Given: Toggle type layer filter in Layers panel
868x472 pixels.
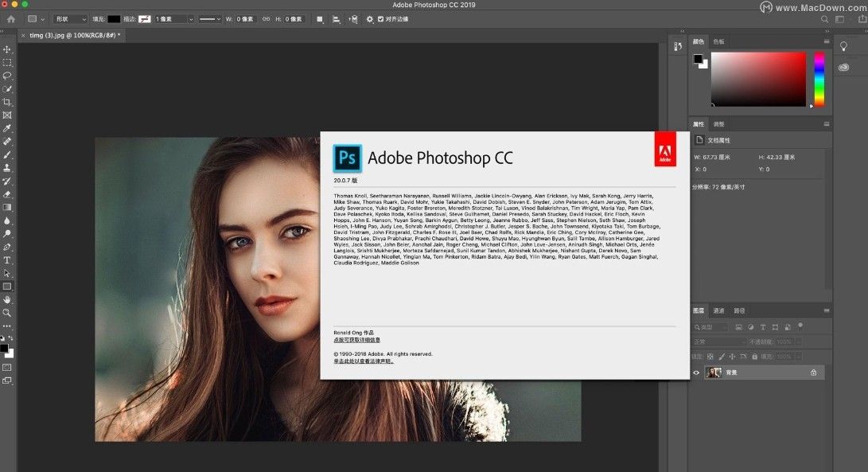Looking at the screenshot, I should 763,327.
